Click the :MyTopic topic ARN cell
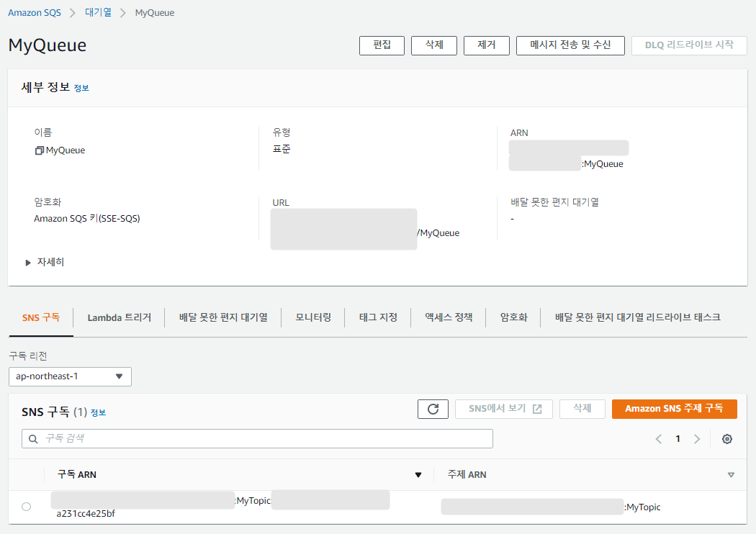The width and height of the screenshot is (756, 534). pos(642,507)
